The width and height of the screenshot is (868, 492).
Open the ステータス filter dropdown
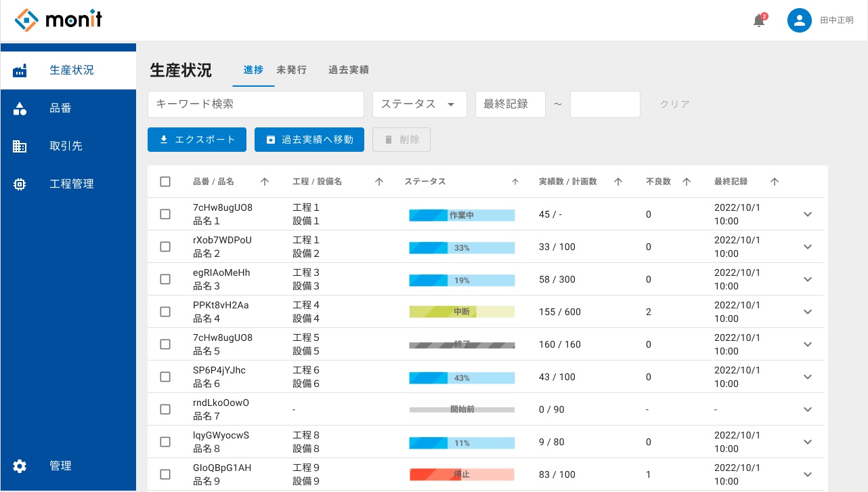pyautogui.click(x=419, y=104)
